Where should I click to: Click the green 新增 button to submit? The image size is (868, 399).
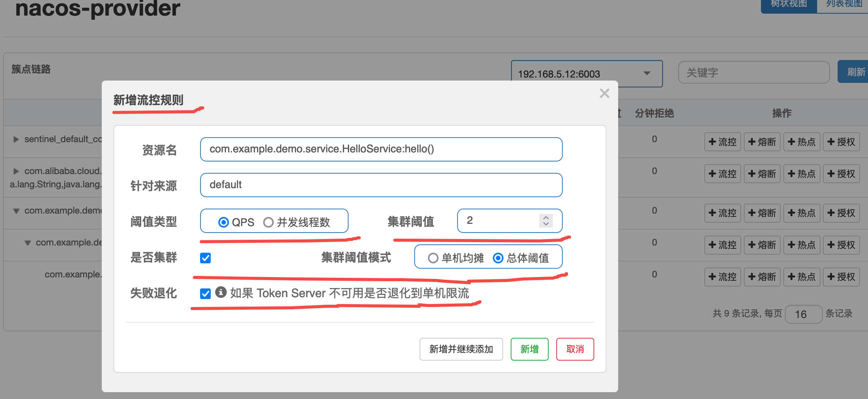[x=529, y=349]
